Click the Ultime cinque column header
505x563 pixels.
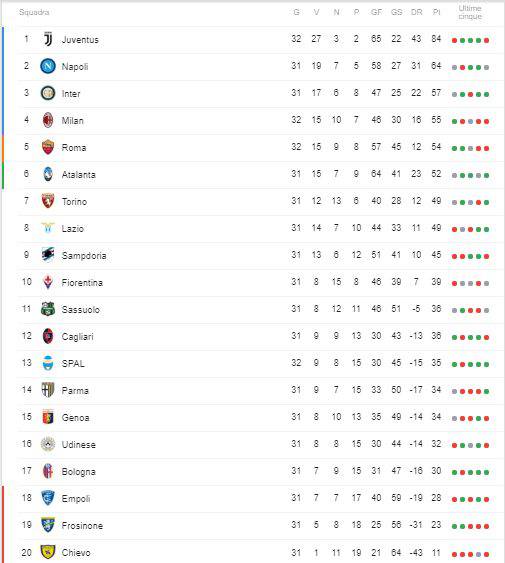pos(470,12)
